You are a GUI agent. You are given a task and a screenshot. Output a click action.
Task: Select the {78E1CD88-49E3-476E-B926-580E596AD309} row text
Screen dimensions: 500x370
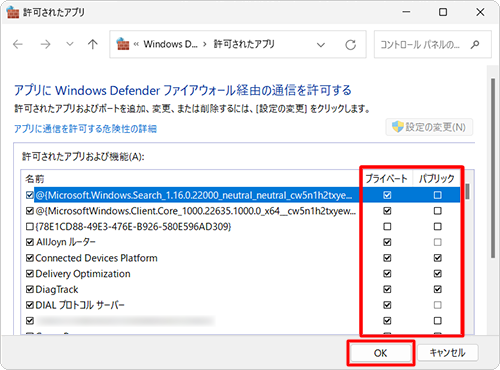coord(133,227)
